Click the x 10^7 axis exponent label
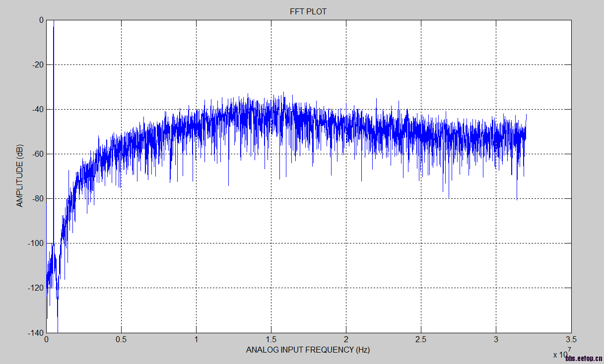This screenshot has width=604, height=364. pos(562,353)
